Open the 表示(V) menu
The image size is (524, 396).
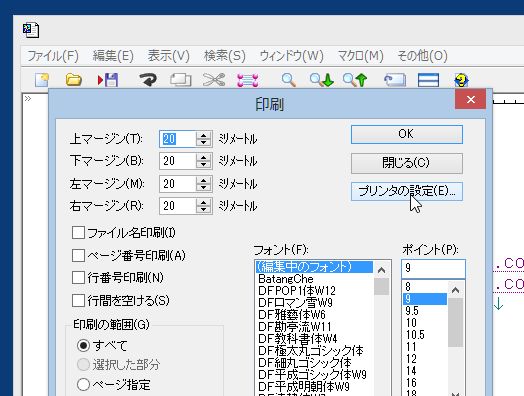click(x=168, y=56)
